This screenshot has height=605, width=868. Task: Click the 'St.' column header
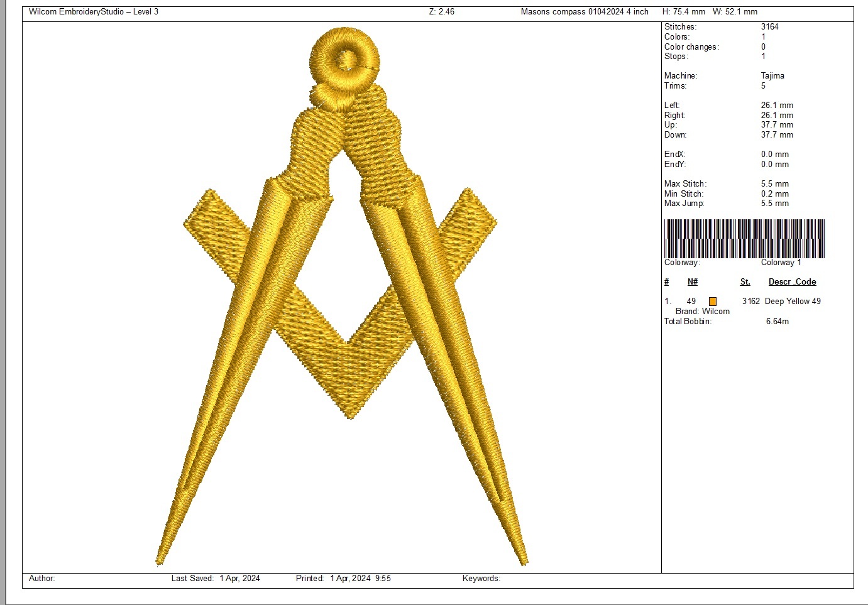pos(745,282)
